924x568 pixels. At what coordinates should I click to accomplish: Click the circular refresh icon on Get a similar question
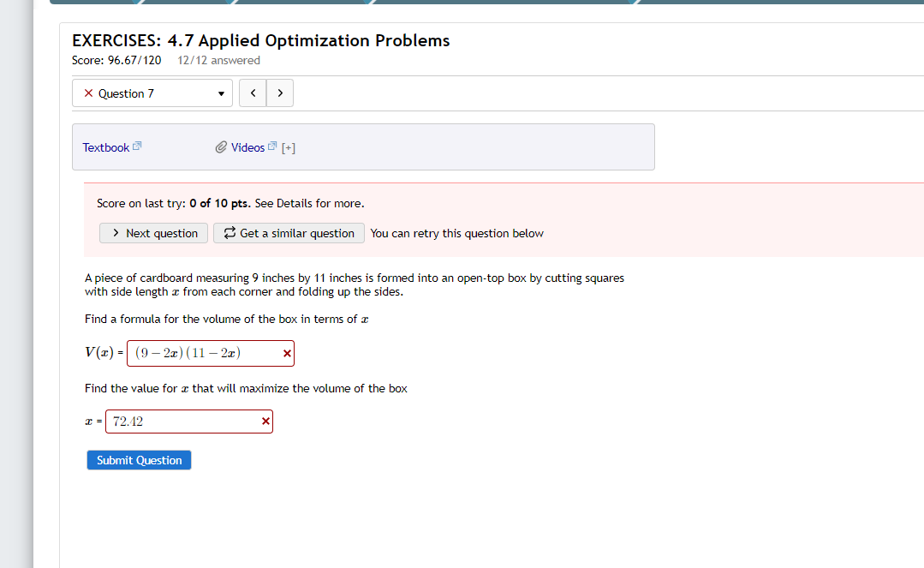tap(228, 232)
